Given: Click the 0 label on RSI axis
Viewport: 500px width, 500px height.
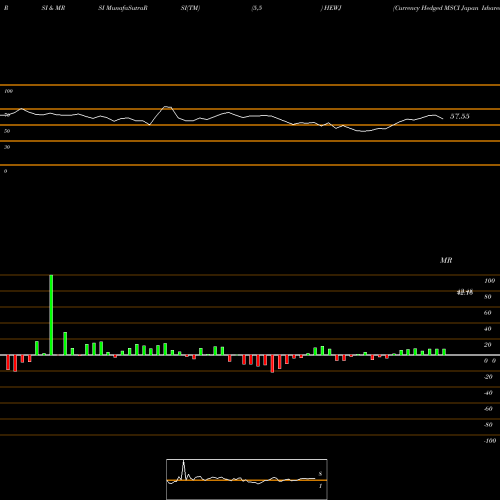Looking at the screenshot, I should [5, 171].
